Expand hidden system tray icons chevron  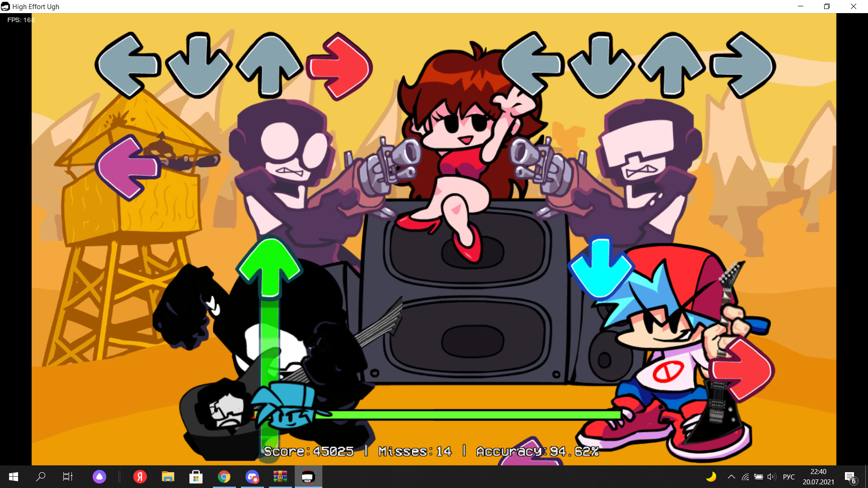(731, 477)
